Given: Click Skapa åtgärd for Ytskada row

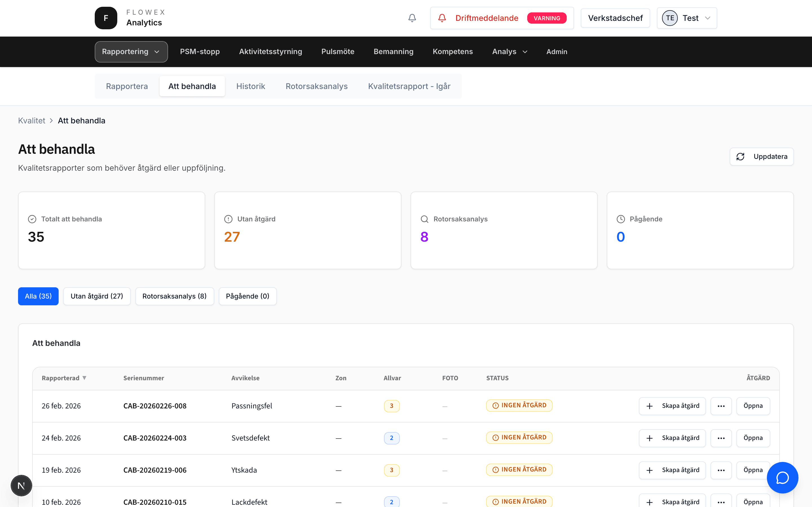Looking at the screenshot, I should 672,470.
